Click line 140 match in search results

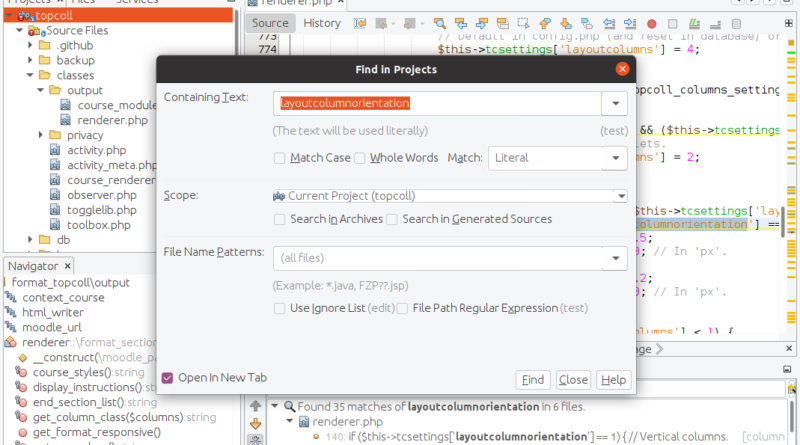pos(548,437)
